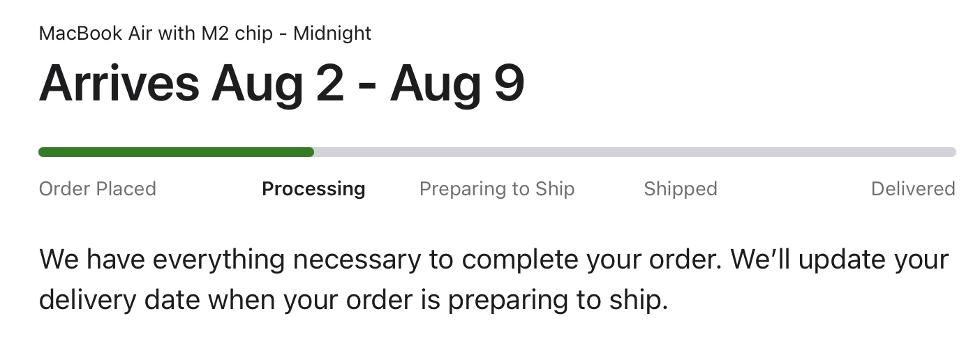Click the gray unfilled part of progress bar
Image resolution: width=980 pixels, height=346 pixels.
point(628,152)
